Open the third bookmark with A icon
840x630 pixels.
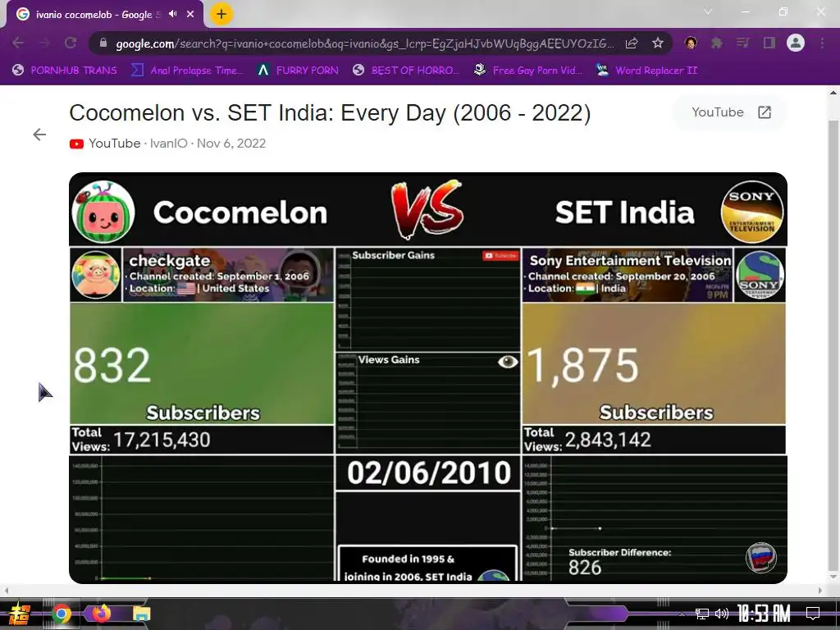point(298,71)
